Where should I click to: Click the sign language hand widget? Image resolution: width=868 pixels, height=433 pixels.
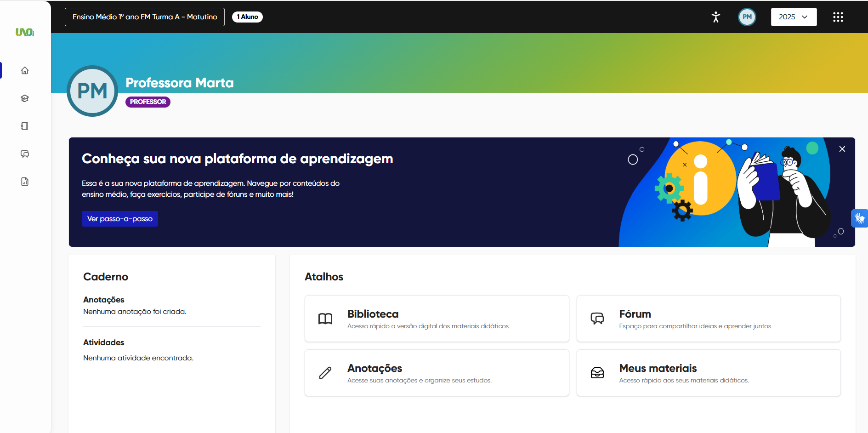[859, 218]
